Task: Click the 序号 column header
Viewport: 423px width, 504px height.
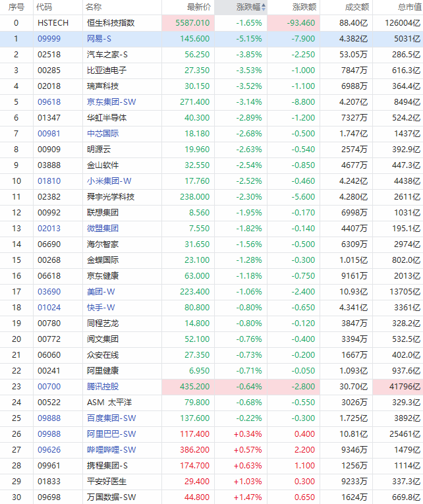Action: [x=16, y=7]
